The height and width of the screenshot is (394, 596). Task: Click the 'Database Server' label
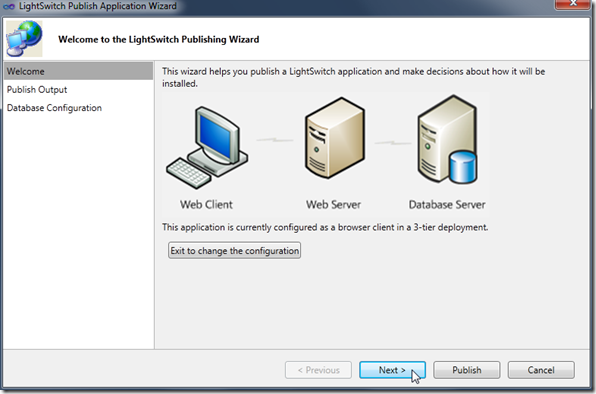pyautogui.click(x=447, y=204)
